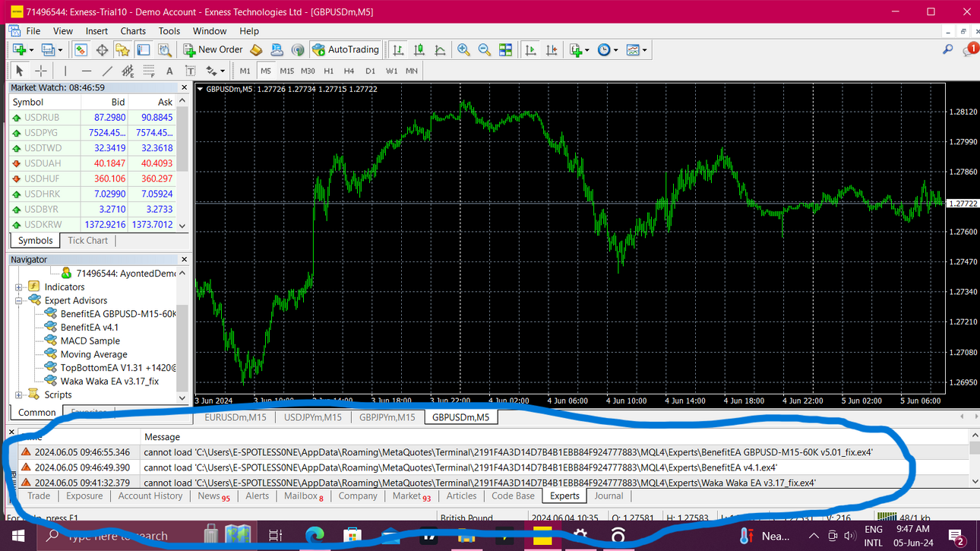The width and height of the screenshot is (980, 551).
Task: Switch chart to Candlesticks style
Action: [419, 49]
